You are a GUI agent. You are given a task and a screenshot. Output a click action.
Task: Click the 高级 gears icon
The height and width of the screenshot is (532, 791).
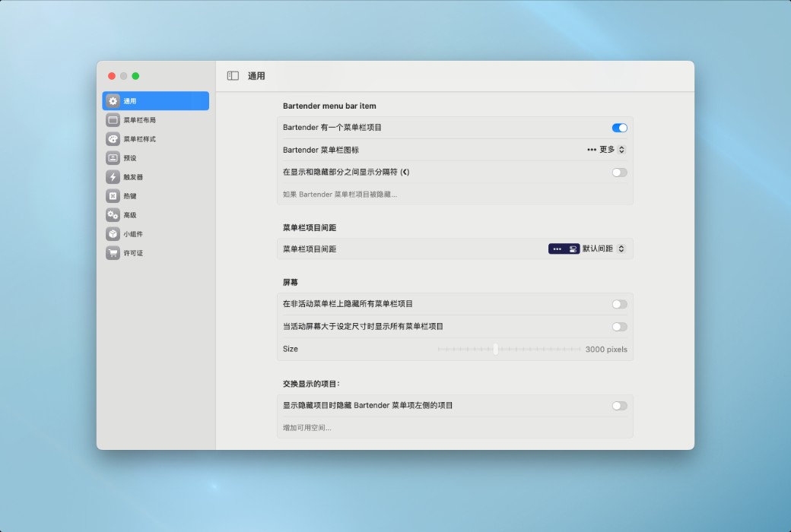(113, 215)
